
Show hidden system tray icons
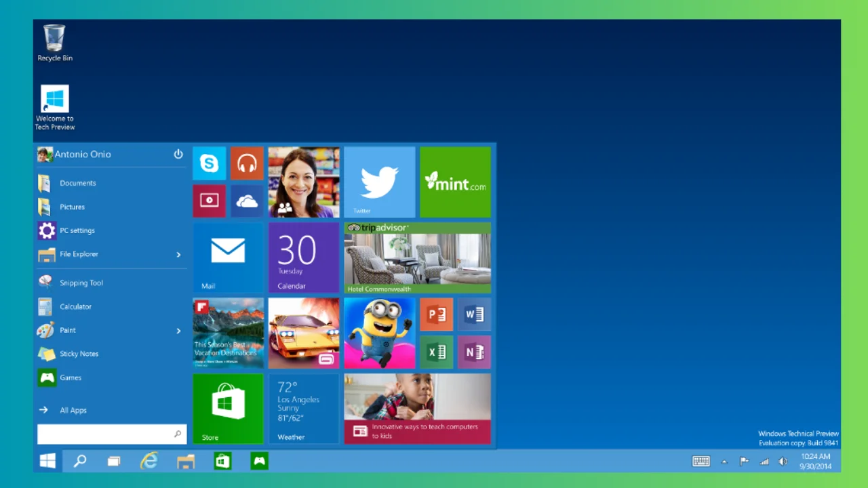724,462
